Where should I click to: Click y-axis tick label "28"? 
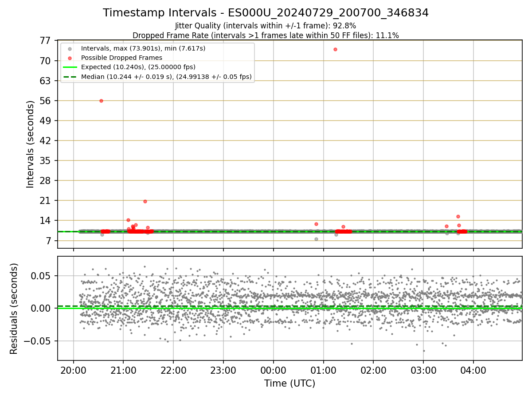[45, 180]
